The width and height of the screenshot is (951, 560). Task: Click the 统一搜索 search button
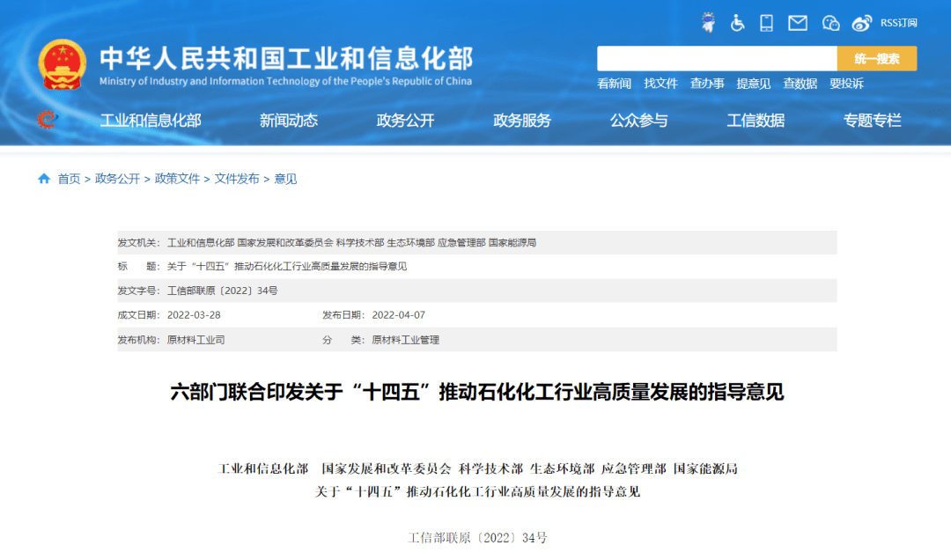(x=876, y=58)
